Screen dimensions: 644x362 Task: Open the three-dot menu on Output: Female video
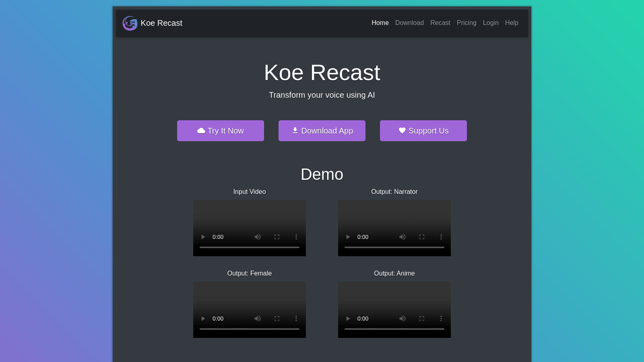(x=296, y=318)
